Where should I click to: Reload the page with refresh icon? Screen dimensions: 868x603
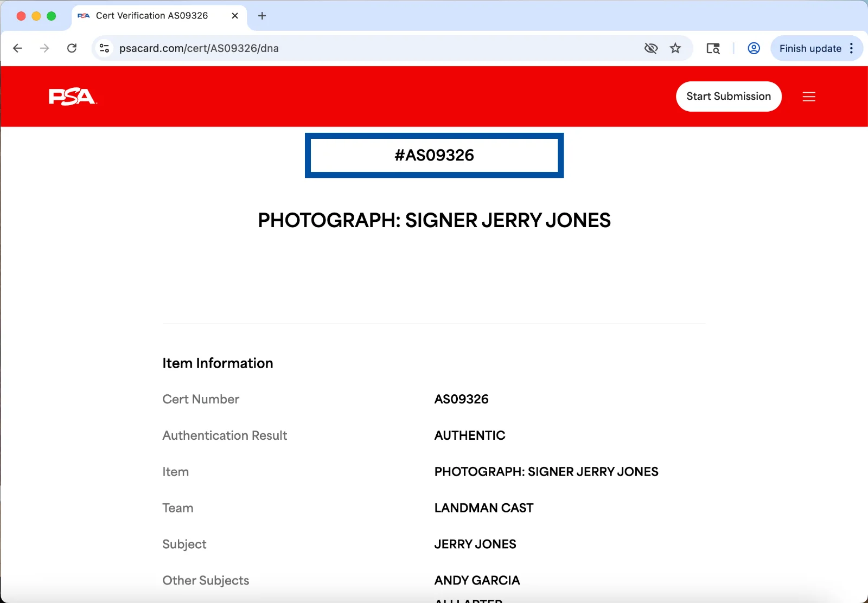click(72, 48)
